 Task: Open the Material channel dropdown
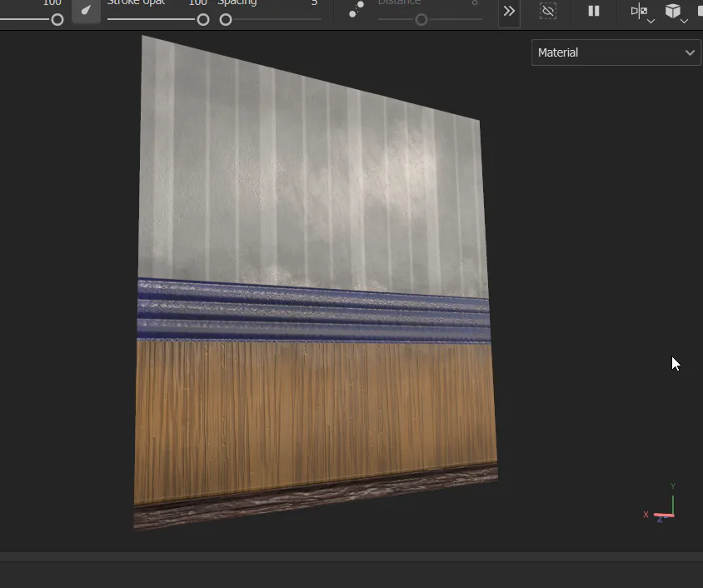pos(616,52)
